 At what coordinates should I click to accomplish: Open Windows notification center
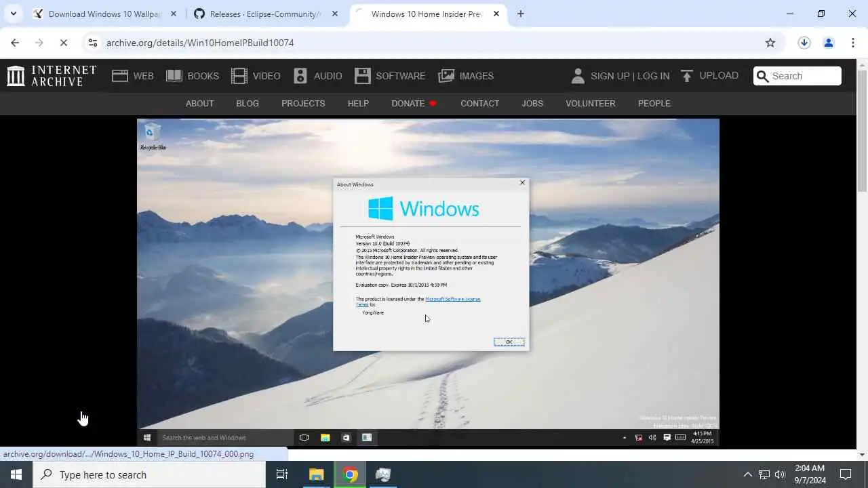click(846, 474)
